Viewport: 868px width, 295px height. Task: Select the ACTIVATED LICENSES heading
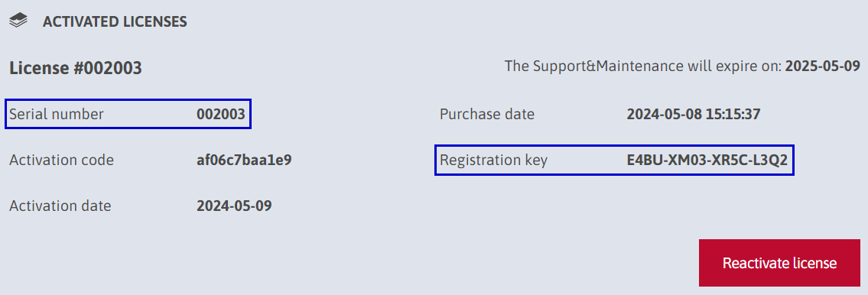tap(115, 22)
